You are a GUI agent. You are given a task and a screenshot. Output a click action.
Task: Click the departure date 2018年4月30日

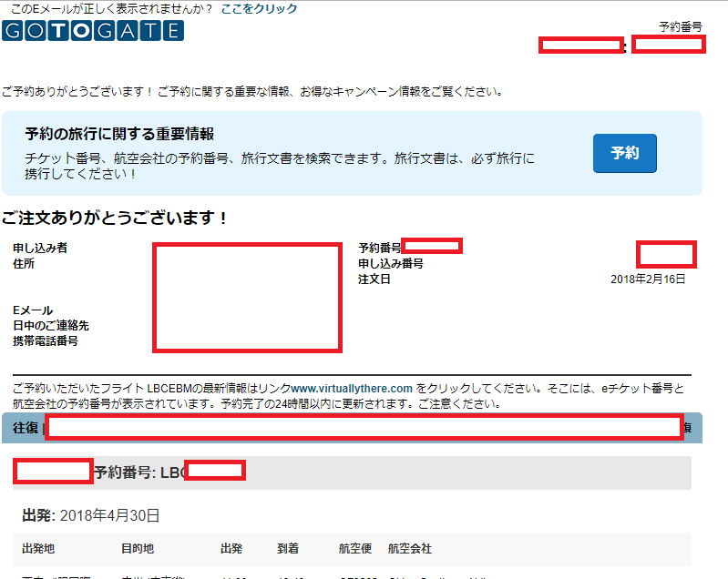(109, 515)
